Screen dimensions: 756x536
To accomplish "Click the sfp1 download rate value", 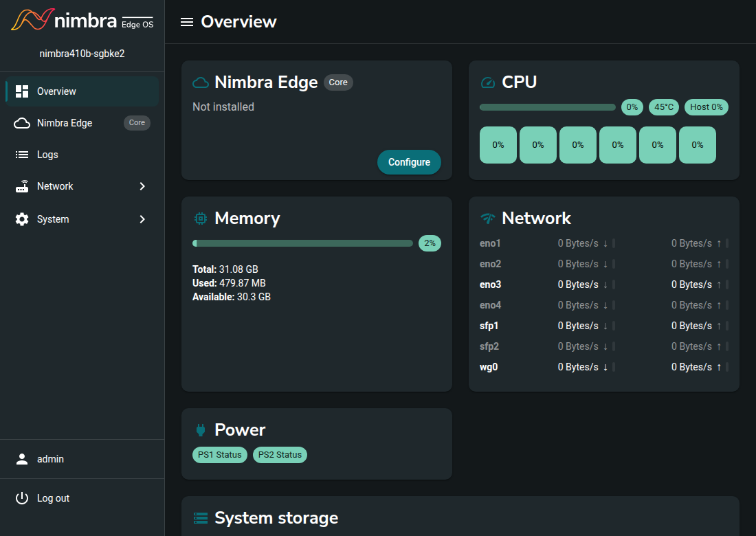I will pos(577,326).
